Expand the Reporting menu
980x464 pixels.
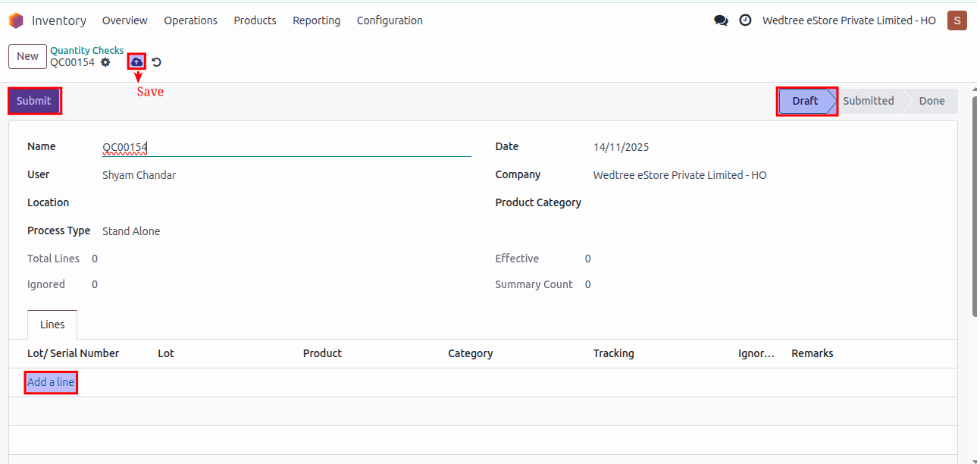point(316,20)
